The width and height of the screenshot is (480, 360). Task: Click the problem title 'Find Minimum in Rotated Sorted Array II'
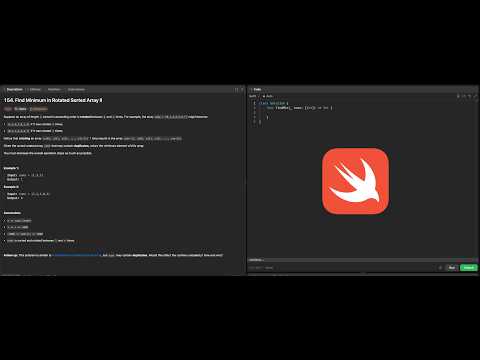[x=53, y=100]
